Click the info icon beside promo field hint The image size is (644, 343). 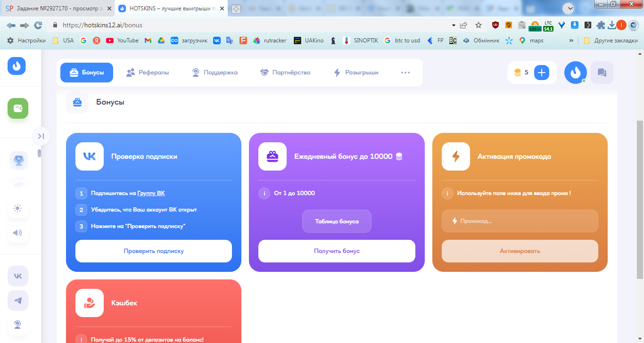(x=447, y=193)
